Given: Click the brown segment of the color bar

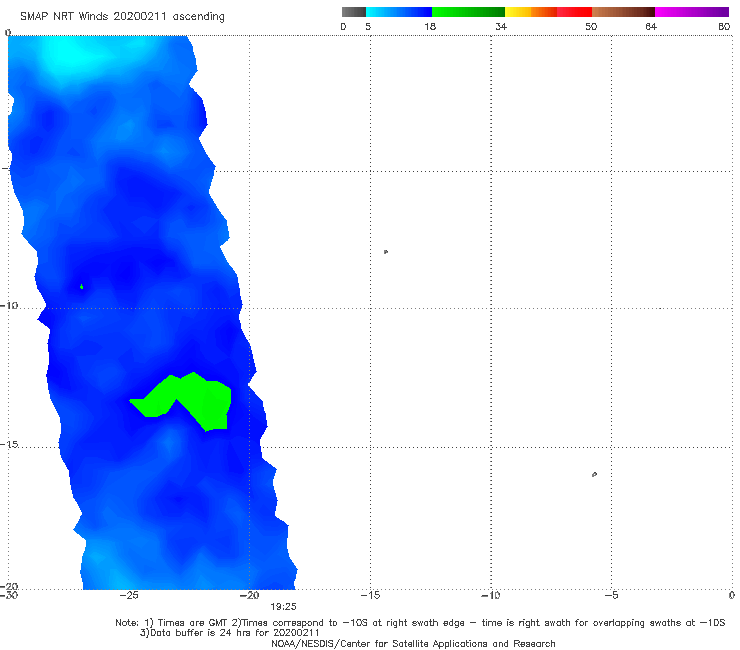Looking at the screenshot, I should pyautogui.click(x=623, y=12).
